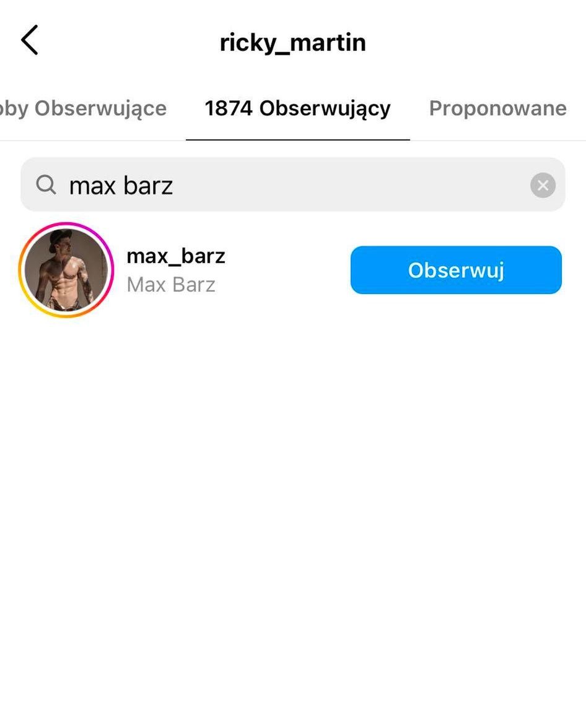Screen dimensions: 586x728
Task: Open max_barz's story via profile picture
Action: tap(66, 270)
